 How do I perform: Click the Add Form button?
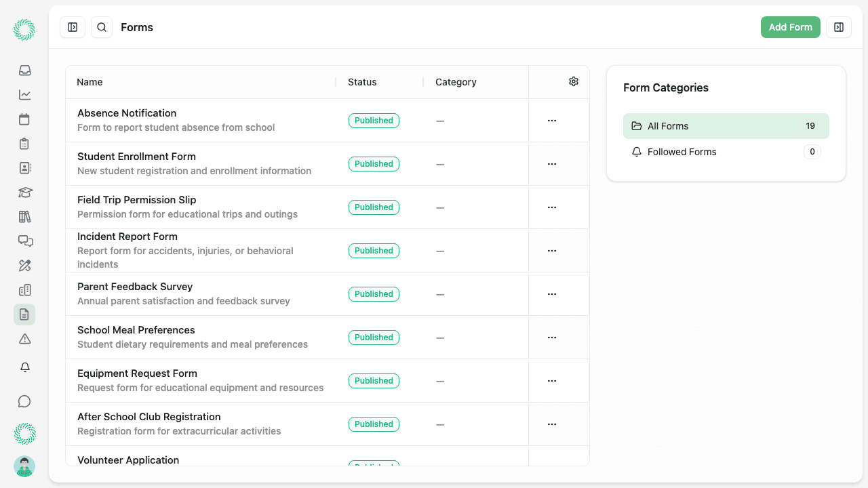[x=790, y=27]
